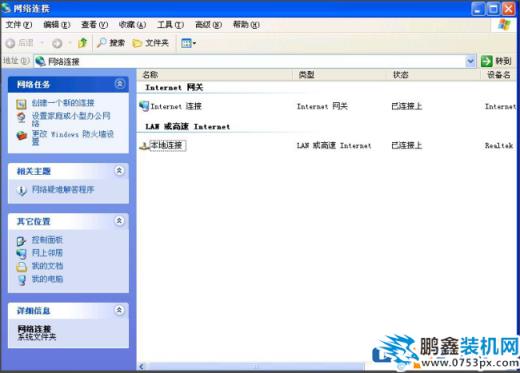Image resolution: width=520 pixels, height=373 pixels.
Task: Click the 已连接上 status of 本地连接
Action: click(407, 145)
